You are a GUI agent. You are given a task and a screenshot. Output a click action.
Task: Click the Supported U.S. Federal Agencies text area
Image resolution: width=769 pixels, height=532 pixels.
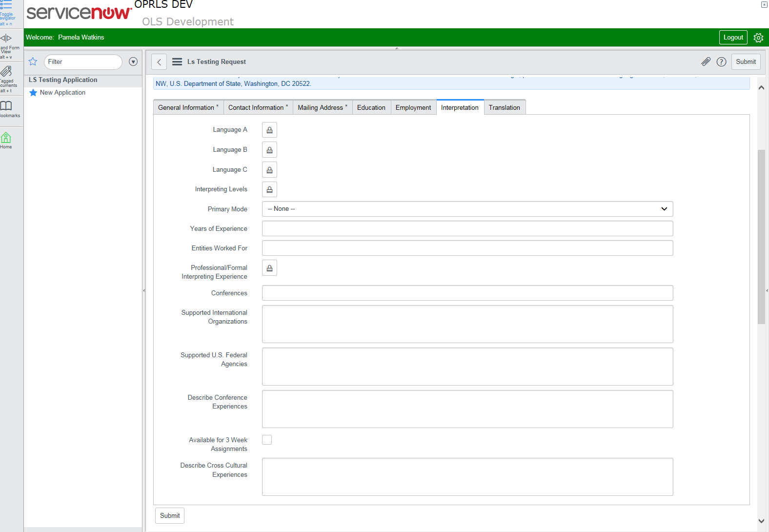467,367
